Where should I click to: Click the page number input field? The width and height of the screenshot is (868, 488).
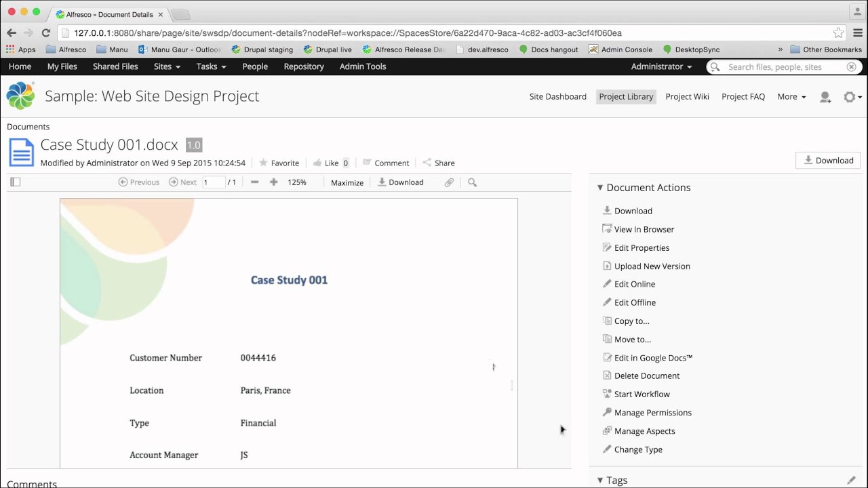coord(214,182)
